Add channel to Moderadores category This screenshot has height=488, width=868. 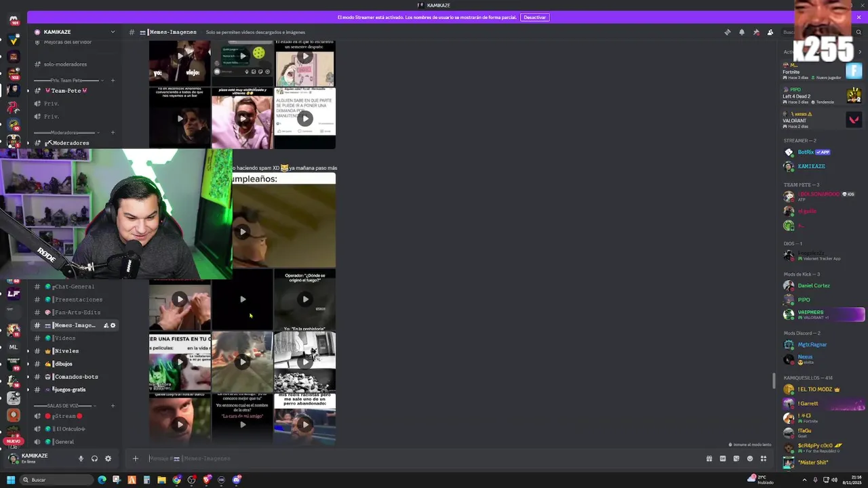point(113,132)
